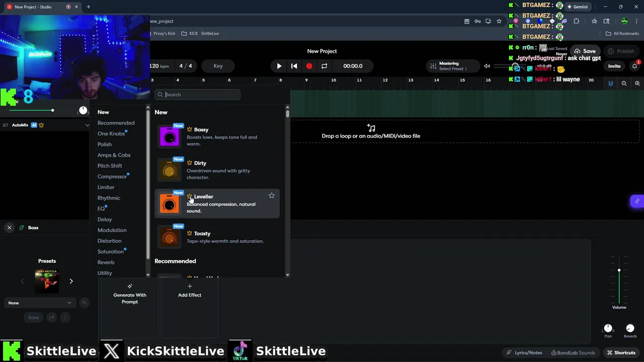
Task: Add the Leveller effect icon
Action: point(170,203)
